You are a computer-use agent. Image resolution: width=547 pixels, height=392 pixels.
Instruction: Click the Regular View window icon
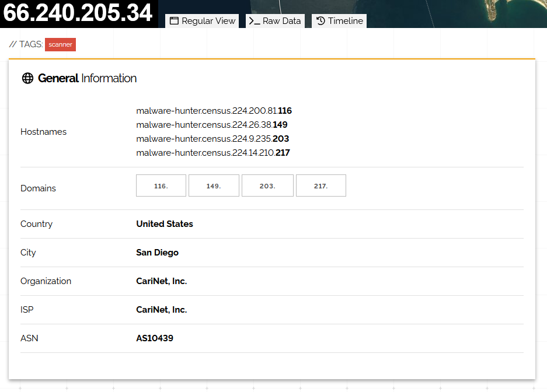(x=174, y=21)
